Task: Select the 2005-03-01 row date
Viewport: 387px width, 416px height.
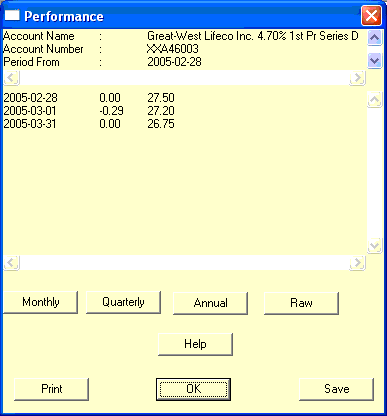Action: tap(30, 111)
